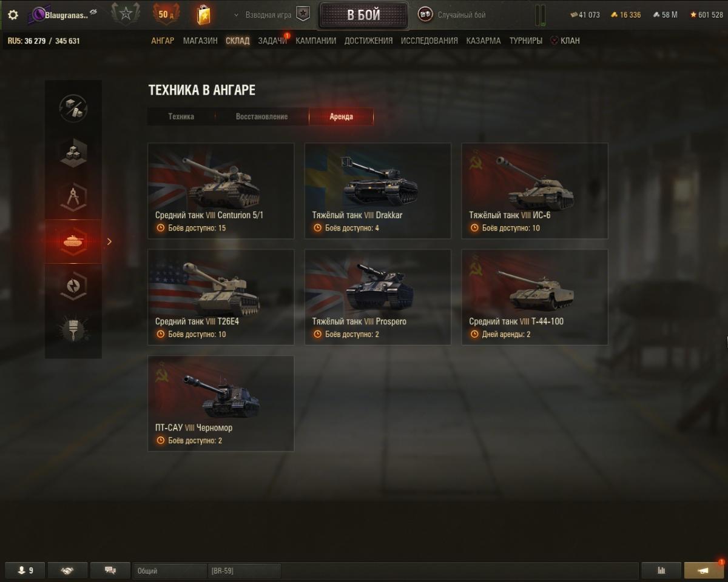728x582 pixels.
Task: Open the gold shopping bag icon
Action: 204,15
